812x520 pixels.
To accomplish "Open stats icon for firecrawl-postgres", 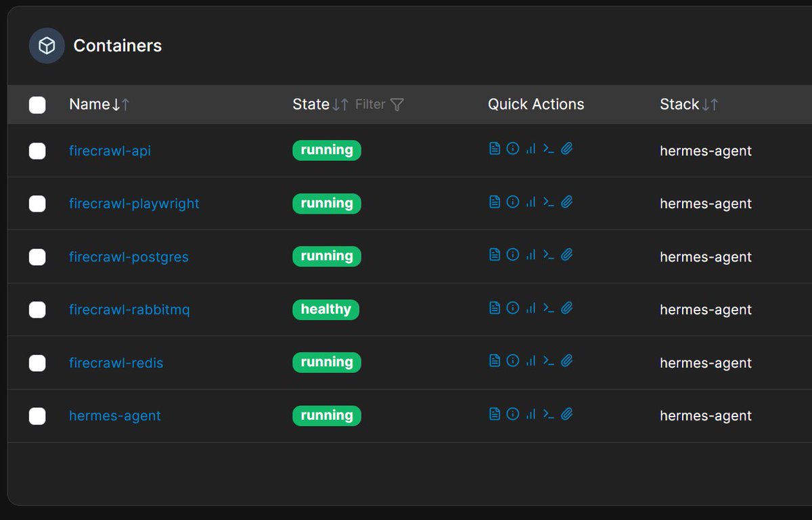I will point(531,255).
